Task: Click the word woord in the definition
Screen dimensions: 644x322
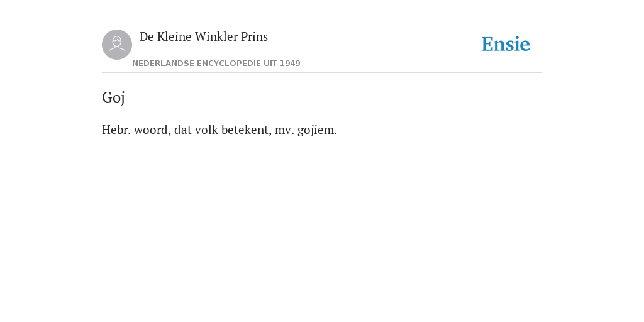Action: click(152, 130)
